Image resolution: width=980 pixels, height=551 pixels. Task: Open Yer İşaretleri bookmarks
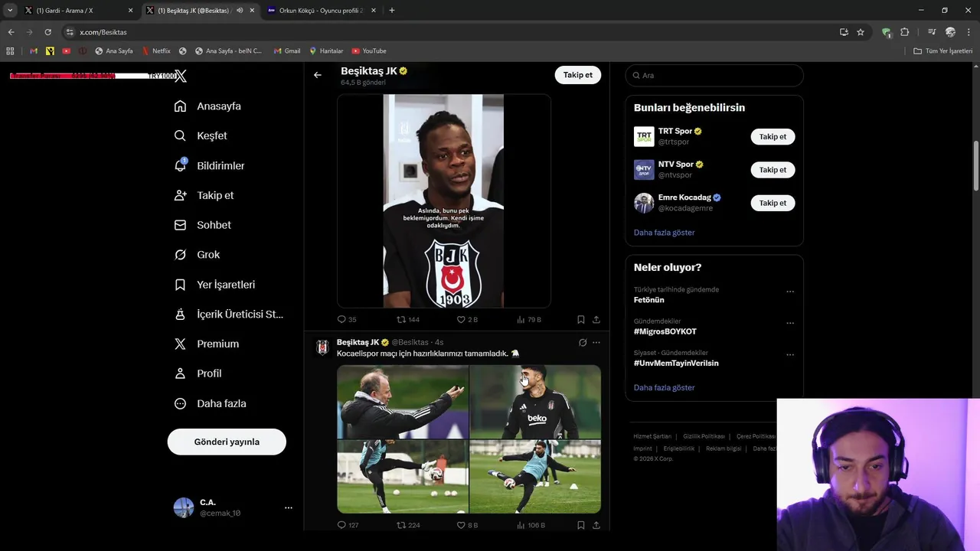pyautogui.click(x=215, y=285)
